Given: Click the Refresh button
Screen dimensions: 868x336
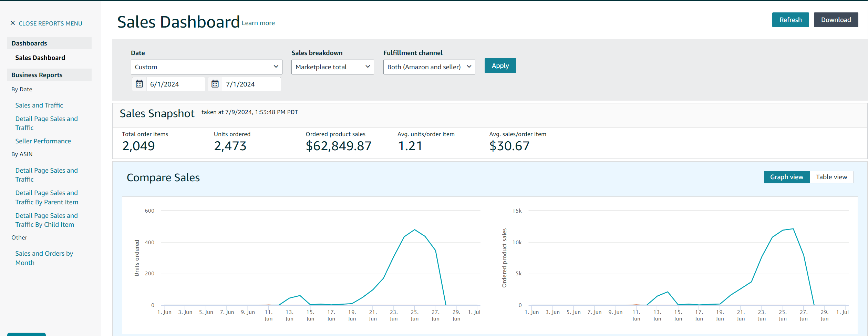Looking at the screenshot, I should point(790,20).
